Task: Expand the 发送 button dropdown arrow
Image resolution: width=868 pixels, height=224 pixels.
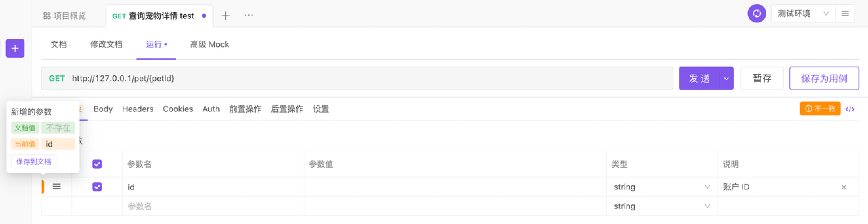Action: tap(726, 79)
